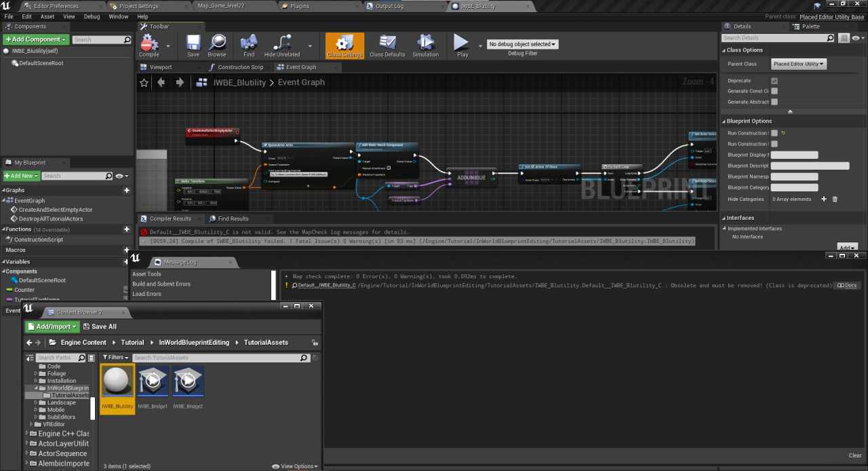Screen dimensions: 868x471
Task: Toggle first Run Construction Script checkbox
Action: [774, 133]
